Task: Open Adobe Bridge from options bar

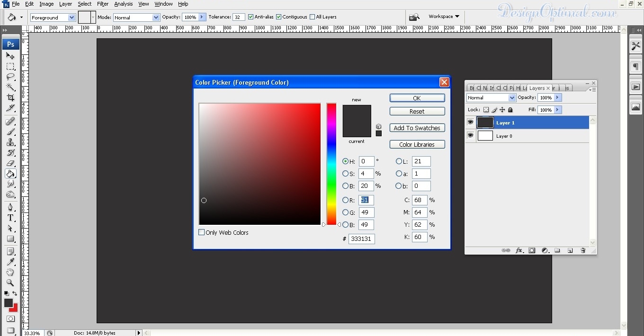Action: tap(414, 17)
